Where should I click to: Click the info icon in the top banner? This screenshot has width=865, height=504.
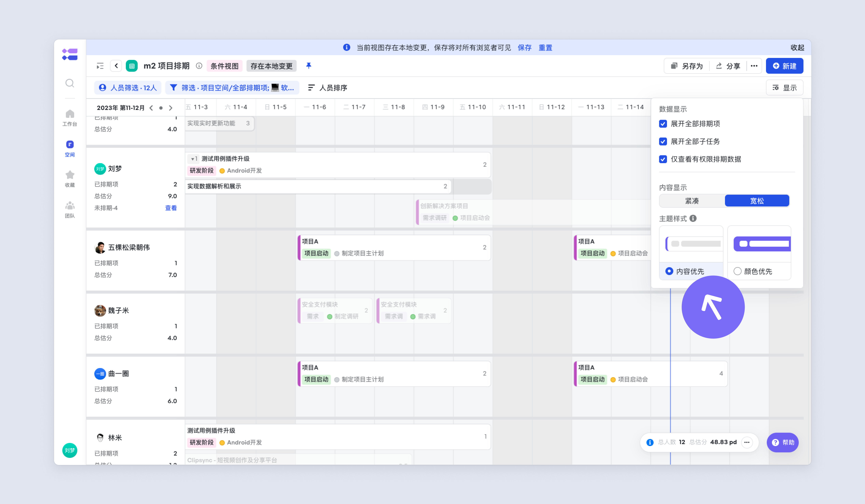click(x=347, y=47)
